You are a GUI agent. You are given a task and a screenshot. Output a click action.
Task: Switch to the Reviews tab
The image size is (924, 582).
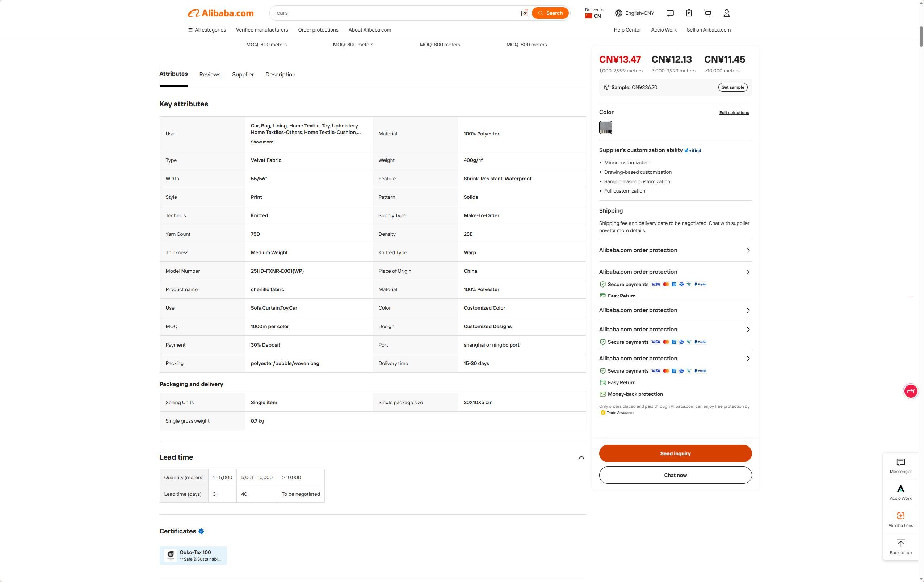[210, 75]
